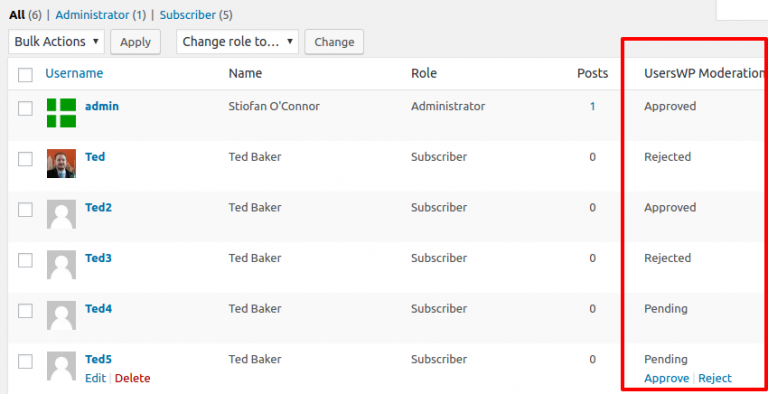768x394 pixels.
Task: Click the default avatar for Ted4
Action: [x=61, y=315]
